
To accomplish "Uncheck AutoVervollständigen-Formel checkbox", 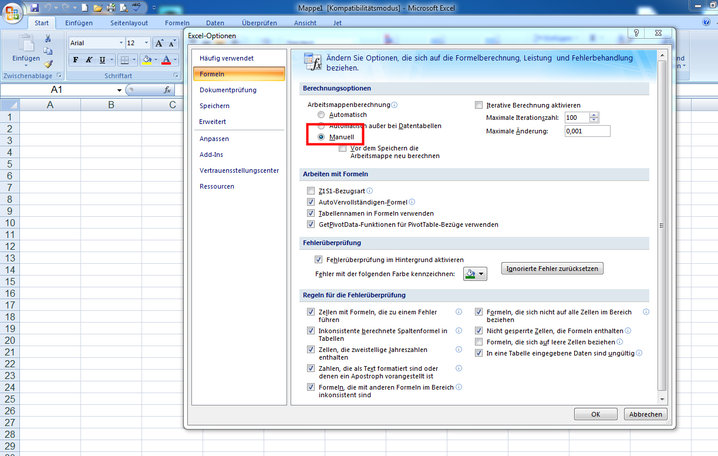I will point(311,202).
